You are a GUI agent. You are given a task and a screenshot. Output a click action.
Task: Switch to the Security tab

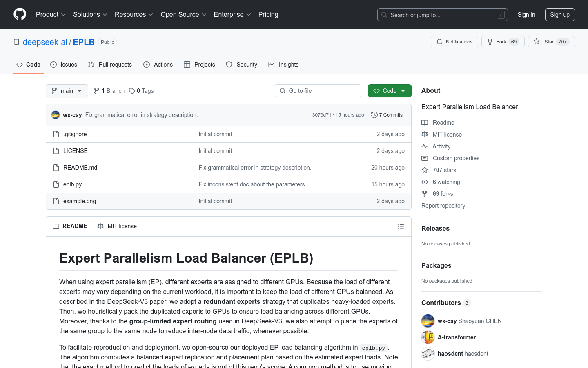242,65
